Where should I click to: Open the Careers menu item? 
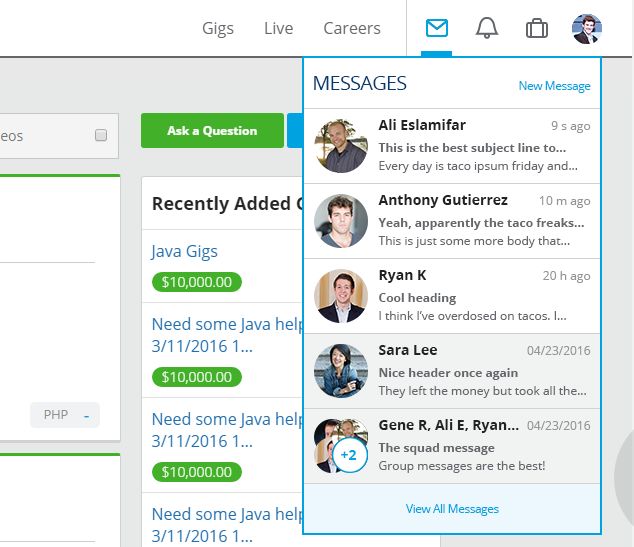point(352,28)
